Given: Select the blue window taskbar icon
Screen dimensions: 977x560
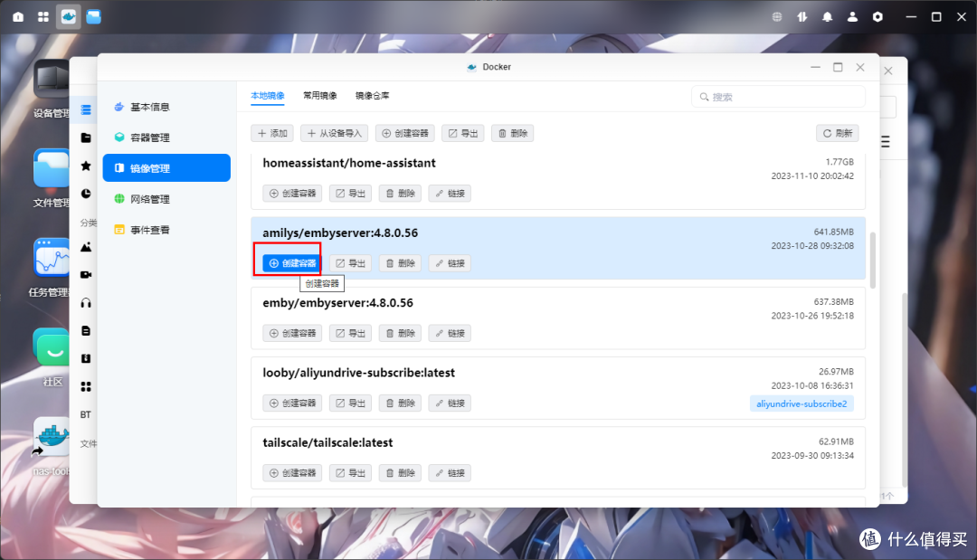Looking at the screenshot, I should coord(93,17).
